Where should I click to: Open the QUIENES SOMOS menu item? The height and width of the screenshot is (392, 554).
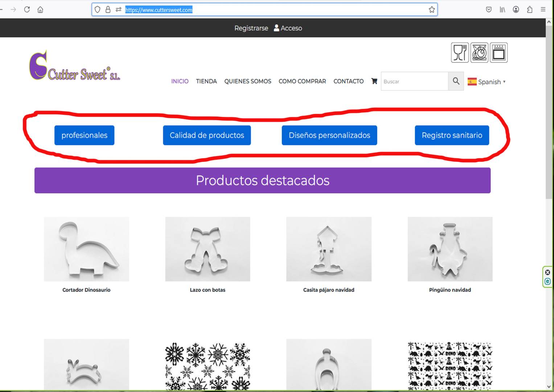click(248, 81)
